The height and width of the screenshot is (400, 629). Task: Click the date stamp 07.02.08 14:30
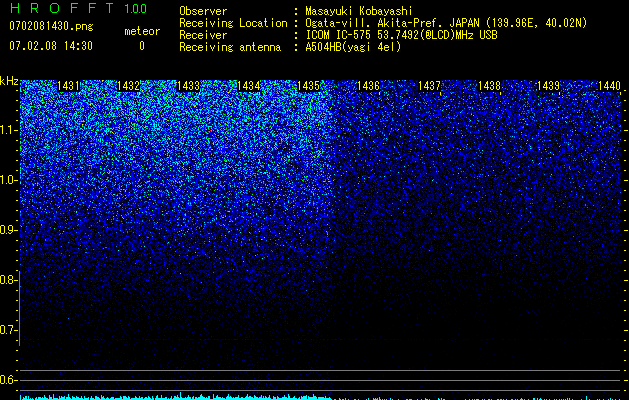point(51,46)
